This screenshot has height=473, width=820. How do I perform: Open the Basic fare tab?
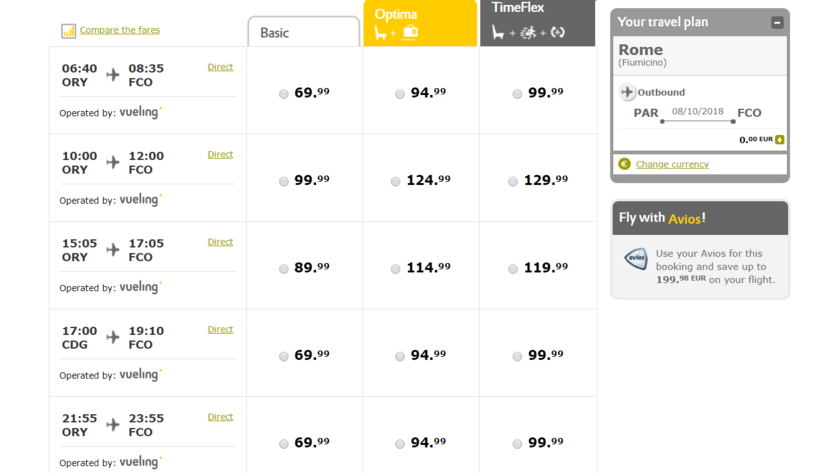303,32
